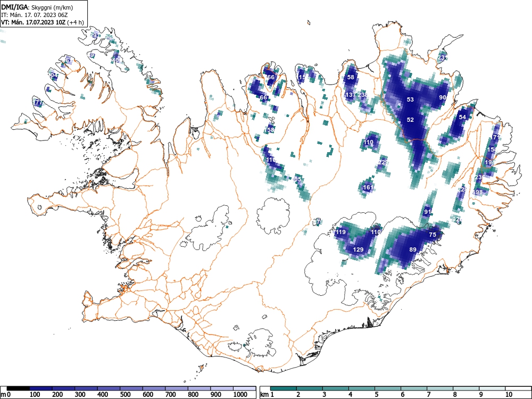532x399 pixels.
Task: Click the 700 label on the meter scale
Action: [170, 395]
